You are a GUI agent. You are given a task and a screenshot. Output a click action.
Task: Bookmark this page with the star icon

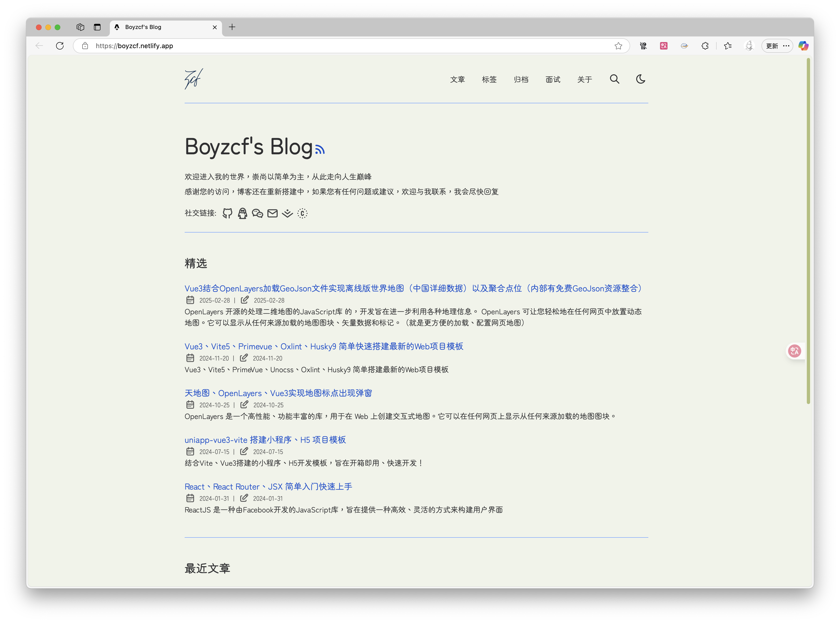[x=618, y=46]
